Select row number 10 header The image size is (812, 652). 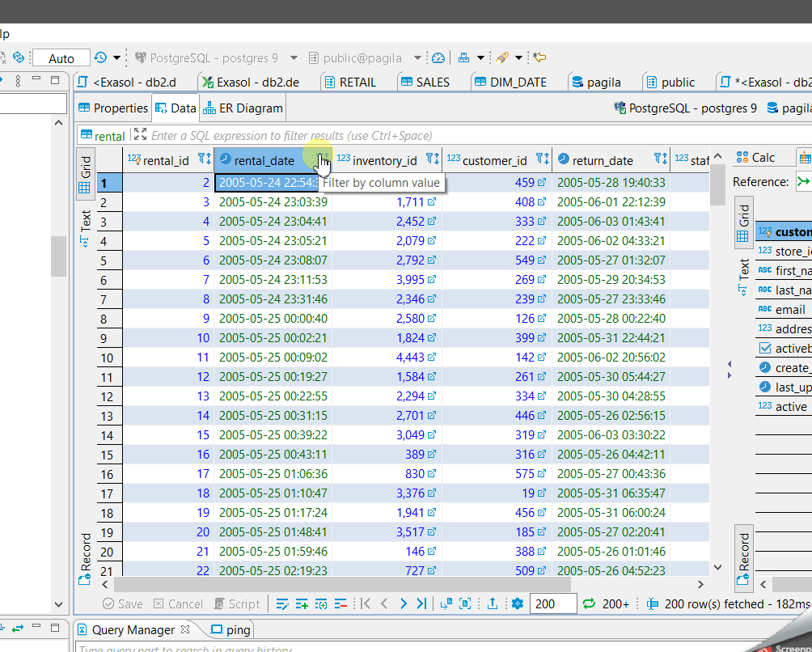[110, 358]
